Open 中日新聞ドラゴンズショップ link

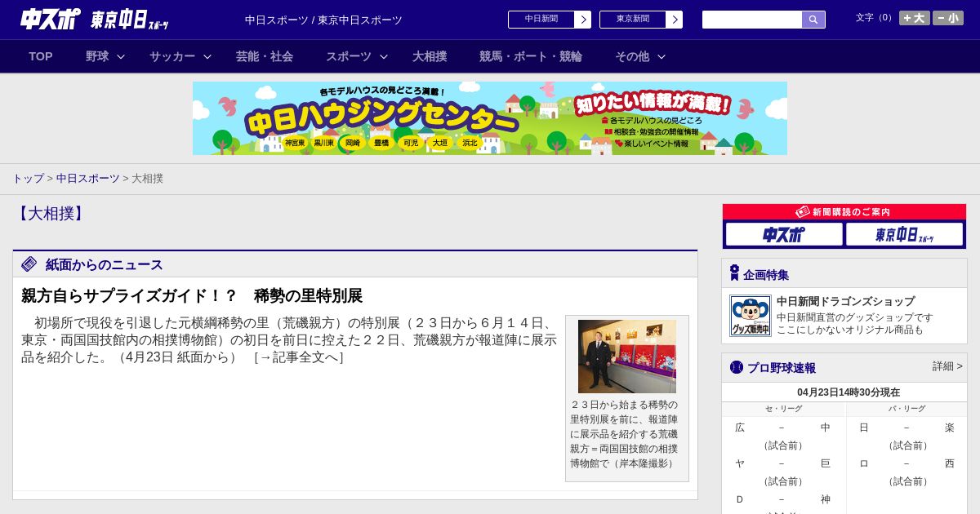pos(845,301)
